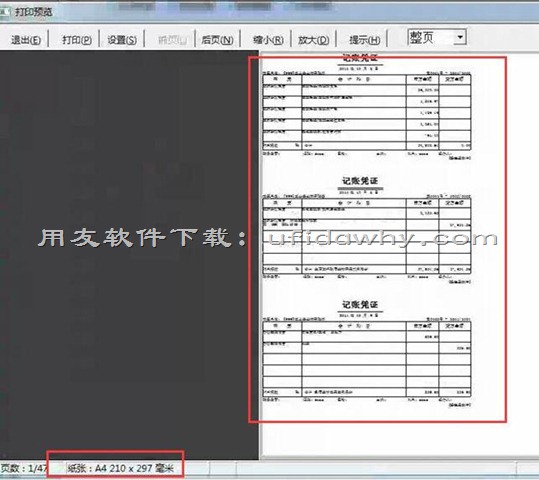Click the third 记账凭证 voucher title
The image size is (539, 480).
tap(360, 305)
